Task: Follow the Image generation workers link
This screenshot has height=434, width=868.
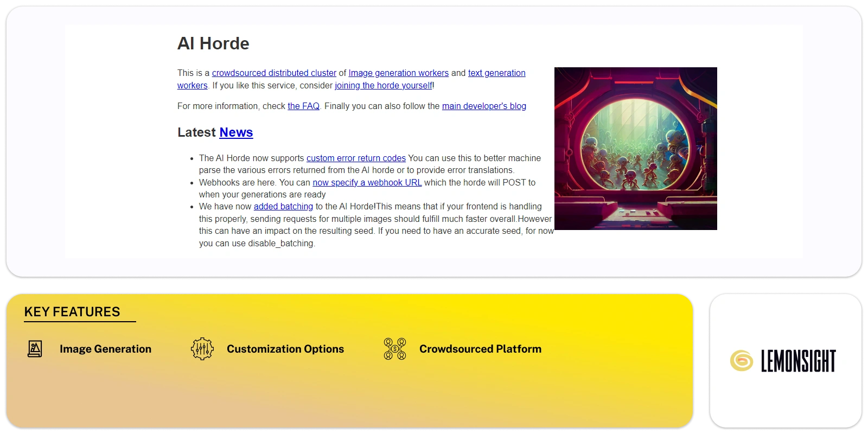Action: point(398,73)
